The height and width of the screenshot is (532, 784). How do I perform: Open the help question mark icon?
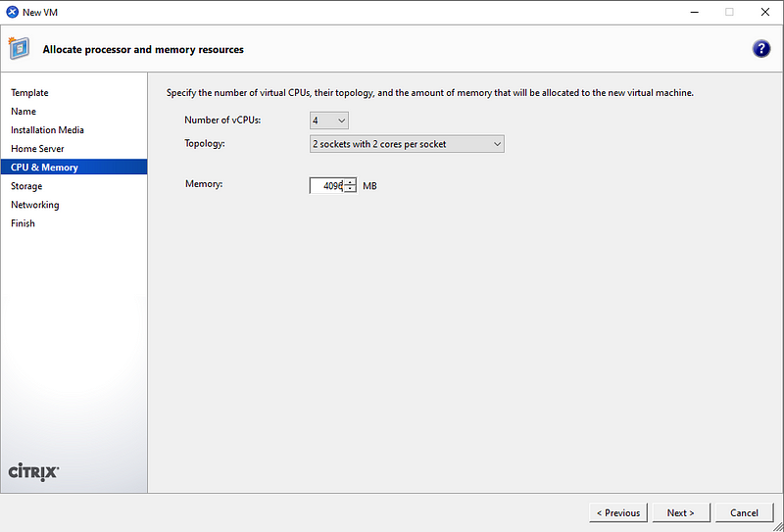761,49
